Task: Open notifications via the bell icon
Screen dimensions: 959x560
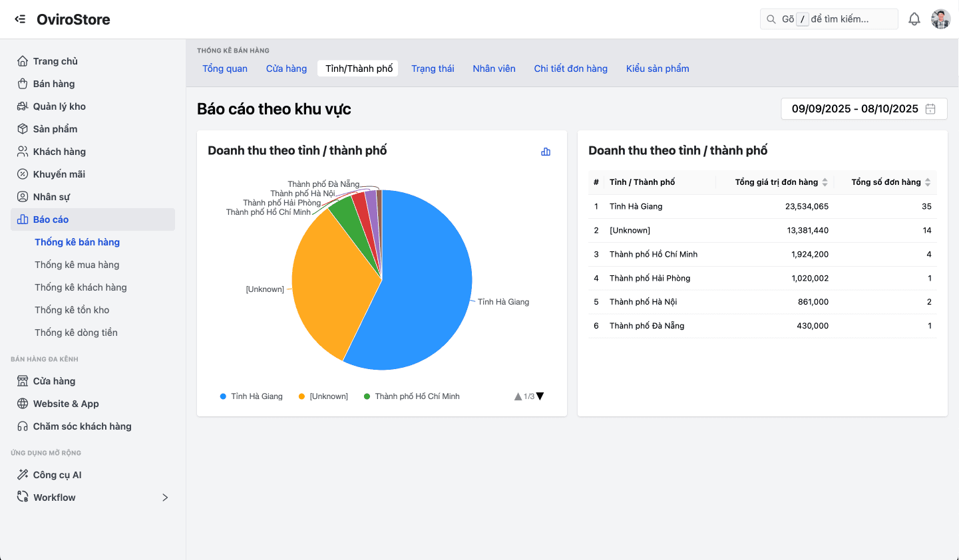Action: tap(914, 19)
